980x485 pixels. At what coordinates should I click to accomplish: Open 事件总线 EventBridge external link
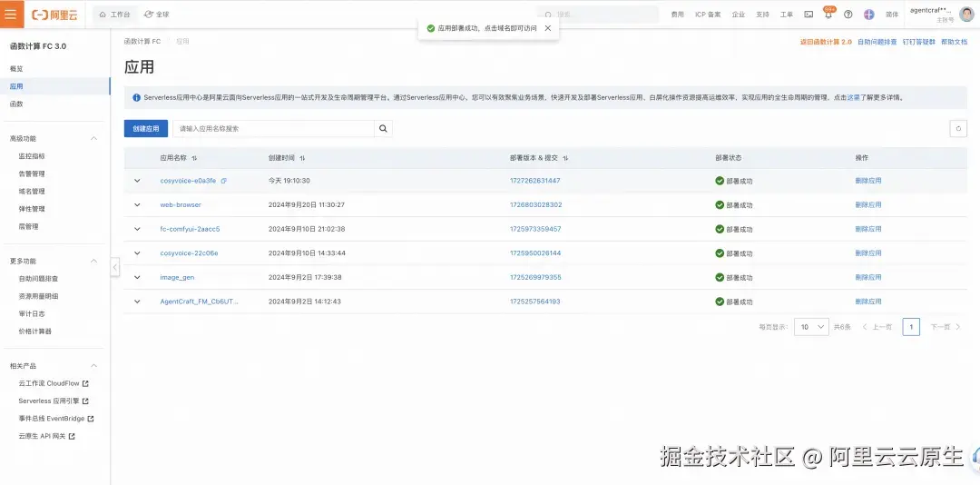pyautogui.click(x=55, y=419)
